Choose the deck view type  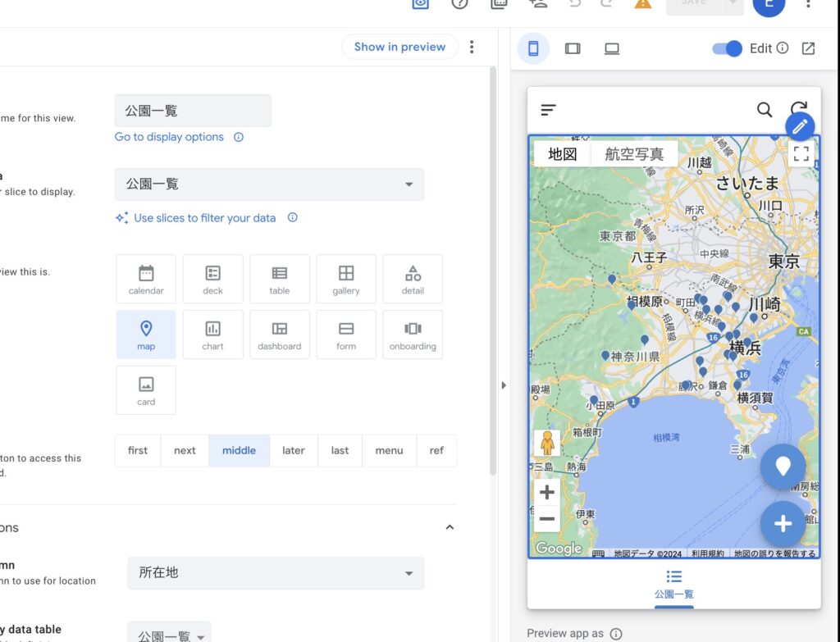(x=212, y=279)
